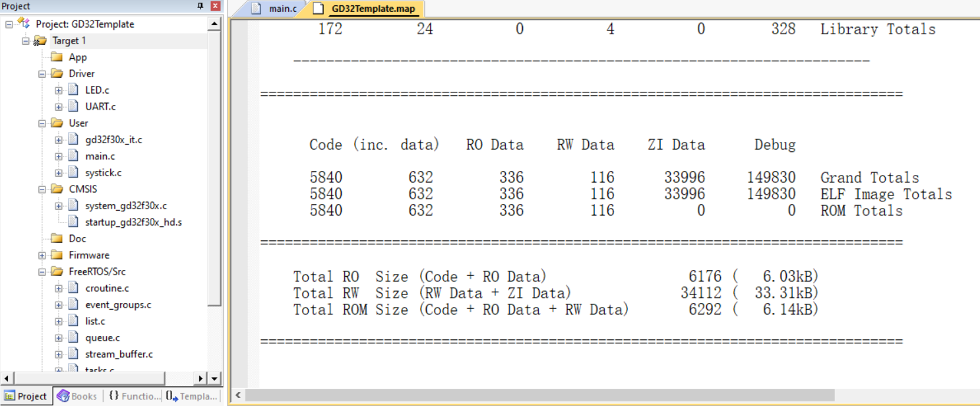Expand the UART.c file node
Screen dimensions: 980x406
59,106
